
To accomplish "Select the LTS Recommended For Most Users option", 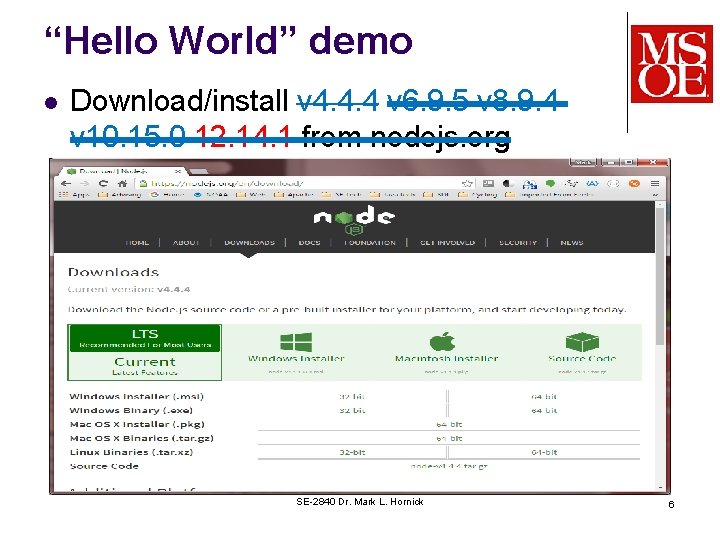I will pyautogui.click(x=145, y=338).
